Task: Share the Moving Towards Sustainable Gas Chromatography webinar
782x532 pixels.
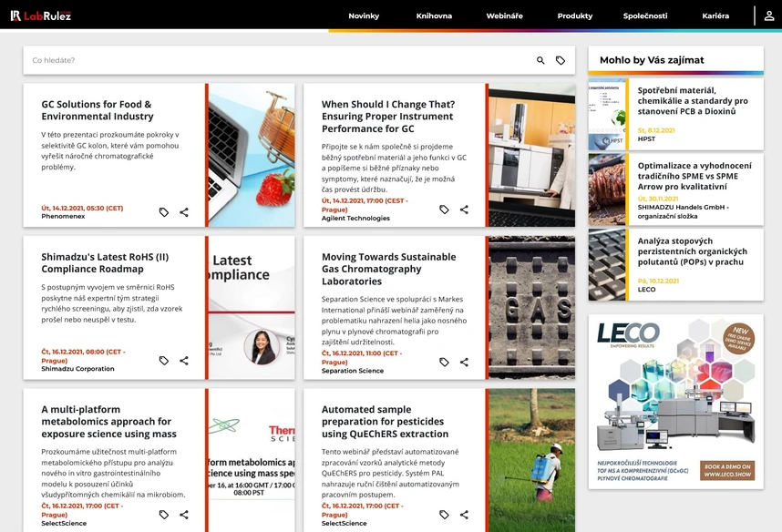Action: coord(464,362)
